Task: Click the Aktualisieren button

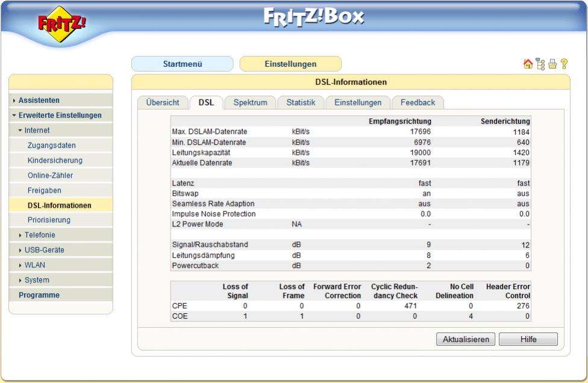Action: (x=466, y=339)
